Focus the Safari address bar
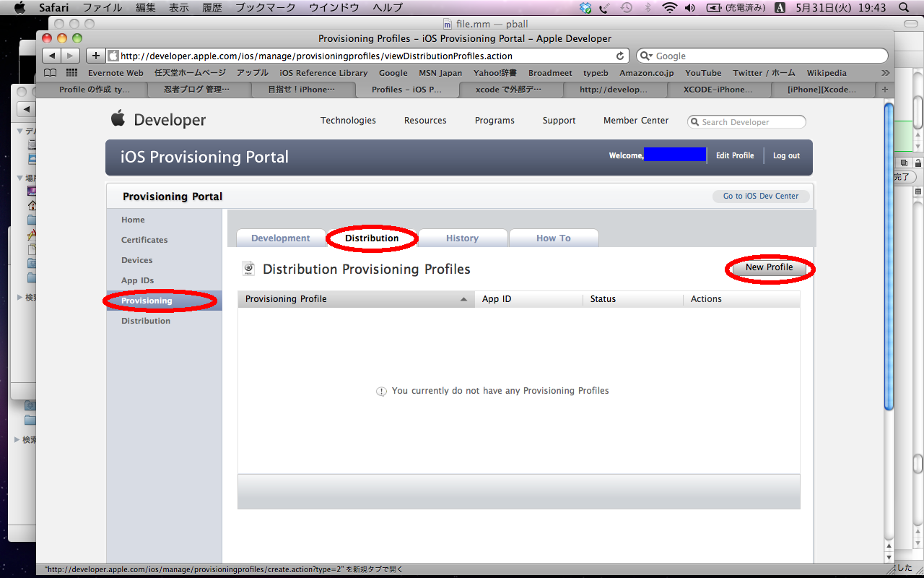924x578 pixels. point(367,56)
